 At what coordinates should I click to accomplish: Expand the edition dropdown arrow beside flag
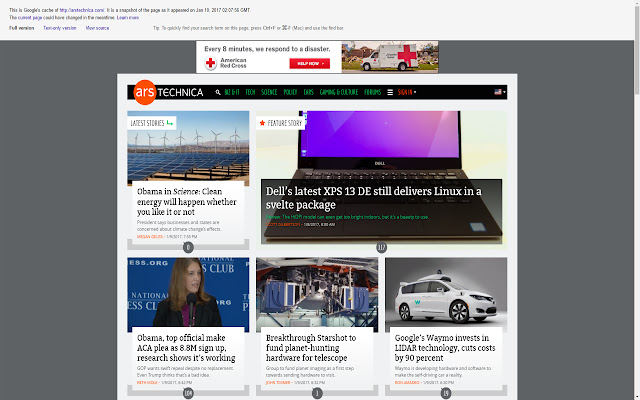[504, 92]
